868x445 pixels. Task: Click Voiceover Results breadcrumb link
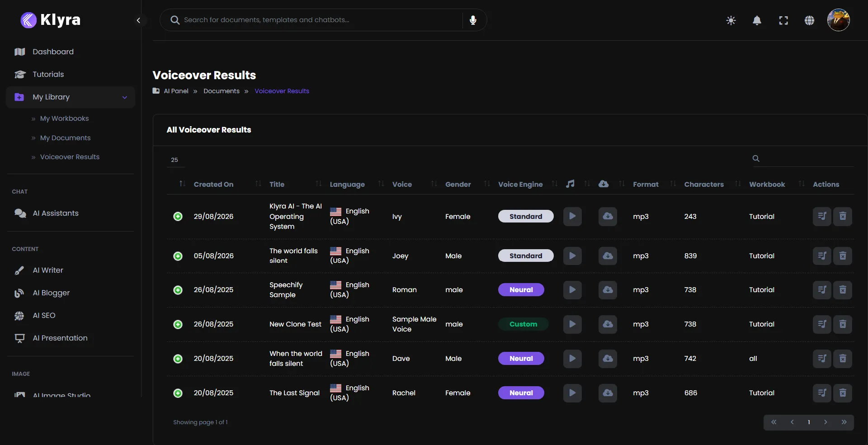282,91
